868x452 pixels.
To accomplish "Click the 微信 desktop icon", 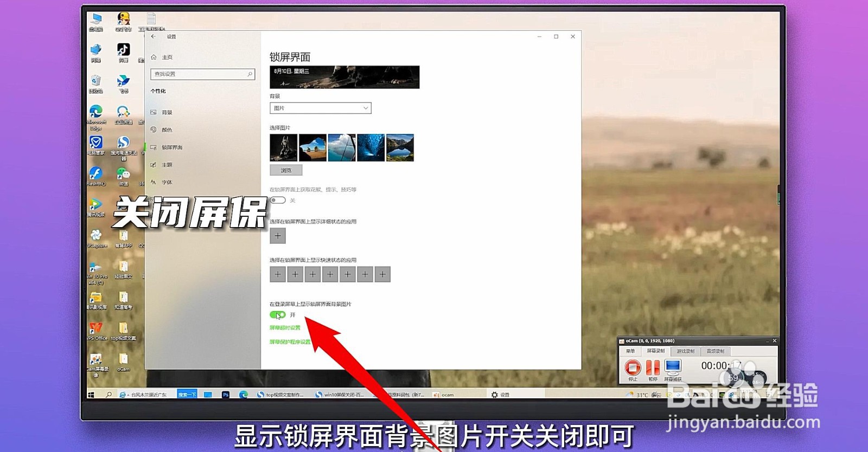I will pyautogui.click(x=124, y=176).
